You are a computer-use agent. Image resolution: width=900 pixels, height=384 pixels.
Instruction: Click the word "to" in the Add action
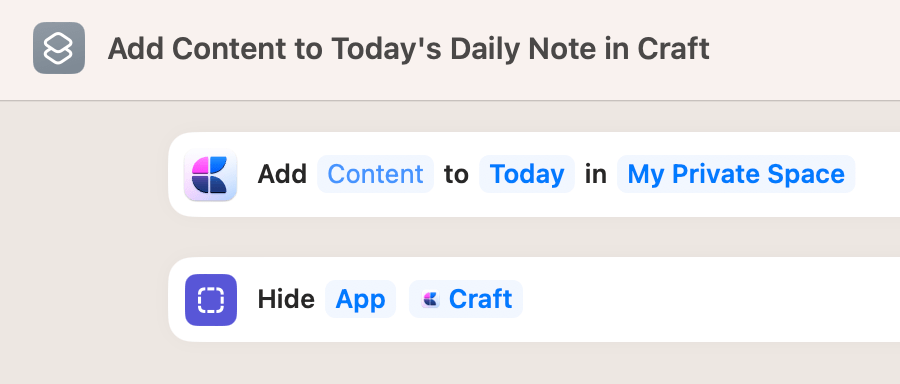pos(456,174)
